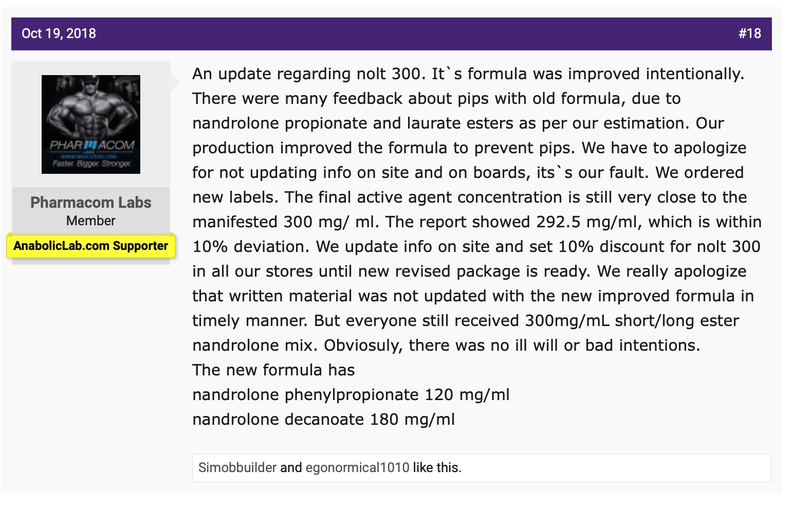Click the AnabolicLab.com Supporter yellow badge
Image resolution: width=812 pixels, height=505 pixels.
click(x=91, y=246)
